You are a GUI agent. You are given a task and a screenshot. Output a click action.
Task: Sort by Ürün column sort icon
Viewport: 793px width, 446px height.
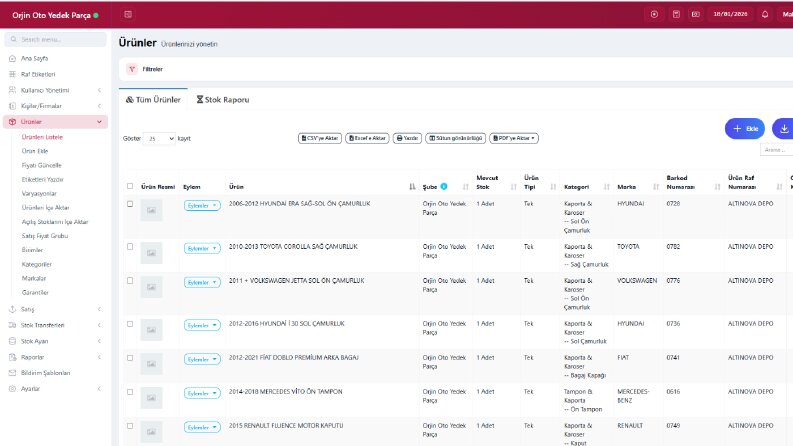412,187
